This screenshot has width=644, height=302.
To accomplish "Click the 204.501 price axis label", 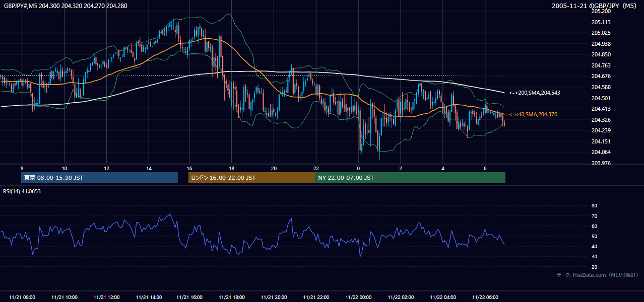I will tap(601, 98).
